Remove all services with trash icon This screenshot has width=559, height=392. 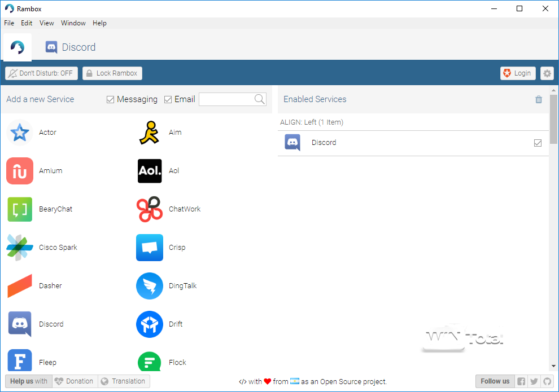[539, 99]
